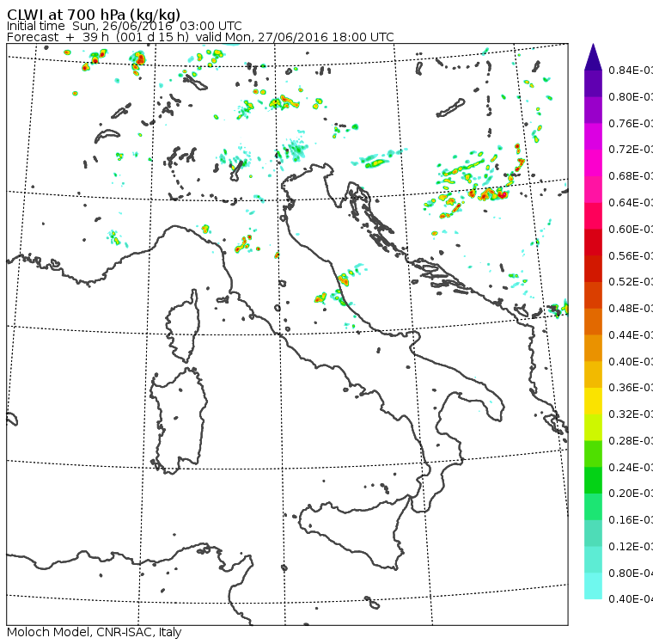Click the 0.84E-03 colorbar label

tap(631, 71)
